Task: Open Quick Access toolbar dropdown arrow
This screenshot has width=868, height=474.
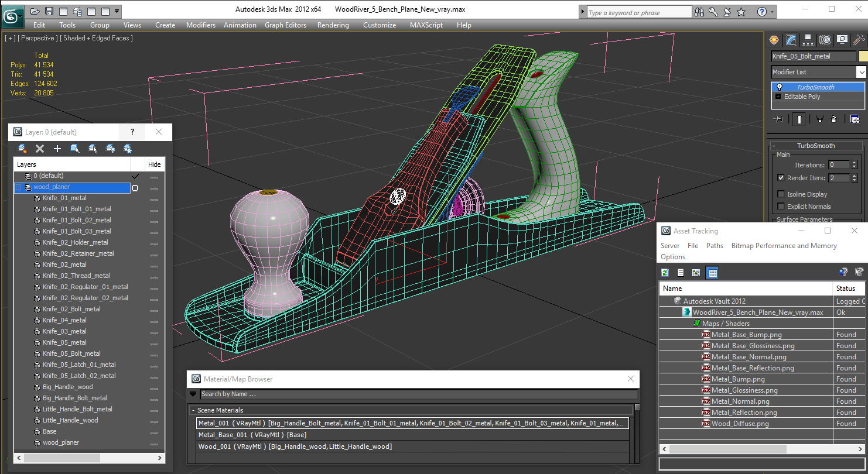Action: (x=117, y=11)
